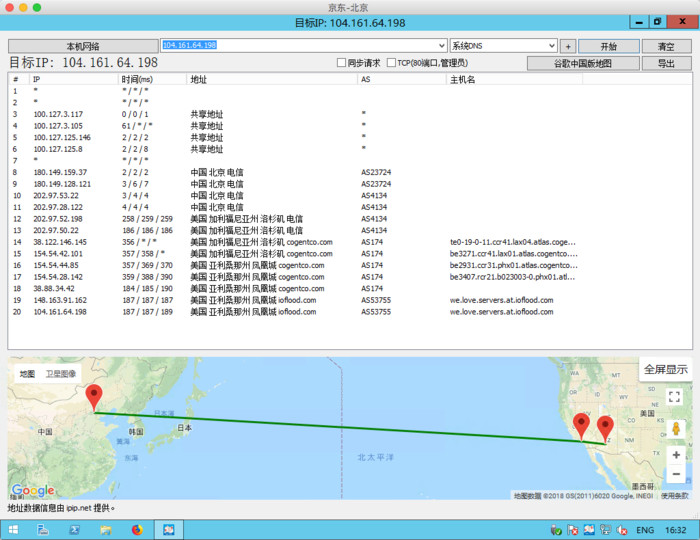
Task: Click AS53755 in row 19
Action: 376,300
